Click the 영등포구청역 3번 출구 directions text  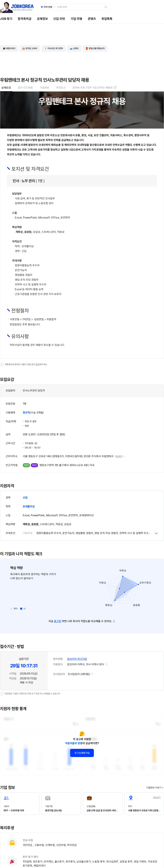coord(67,465)
